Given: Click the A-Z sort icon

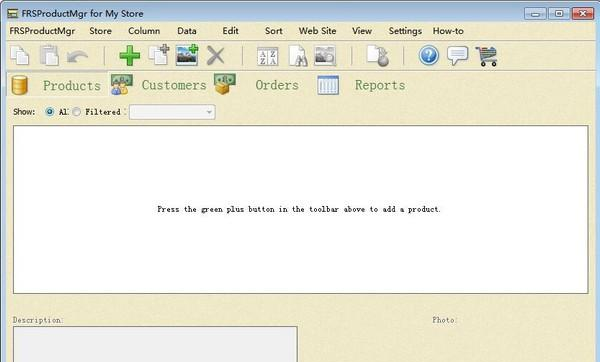Looking at the screenshot, I should coord(268,57).
